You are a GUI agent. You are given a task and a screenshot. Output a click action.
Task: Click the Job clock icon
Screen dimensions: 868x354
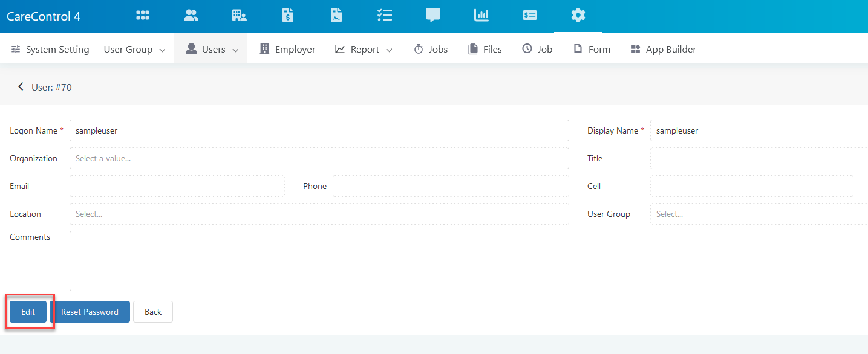pyautogui.click(x=527, y=49)
